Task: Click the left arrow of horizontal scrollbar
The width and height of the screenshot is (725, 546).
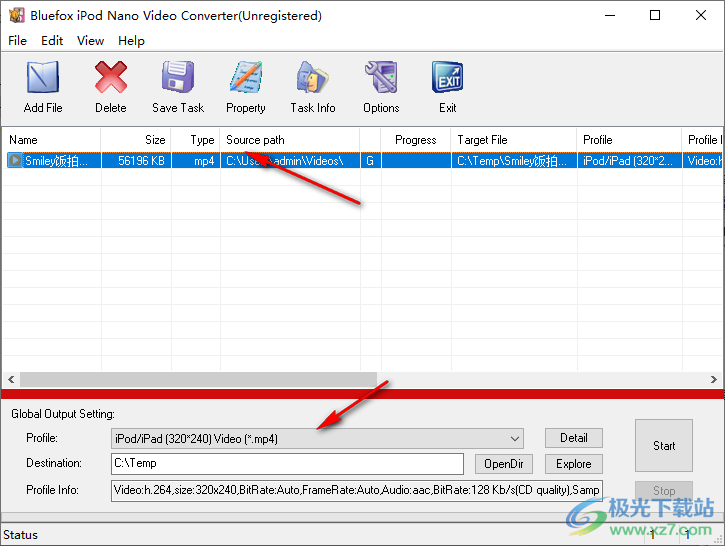Action: click(x=11, y=380)
